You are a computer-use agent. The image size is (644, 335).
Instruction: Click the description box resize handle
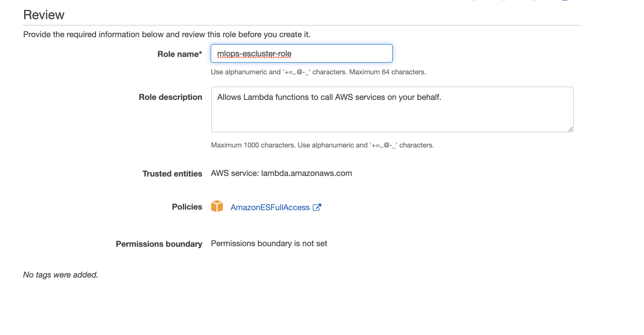[x=570, y=129]
